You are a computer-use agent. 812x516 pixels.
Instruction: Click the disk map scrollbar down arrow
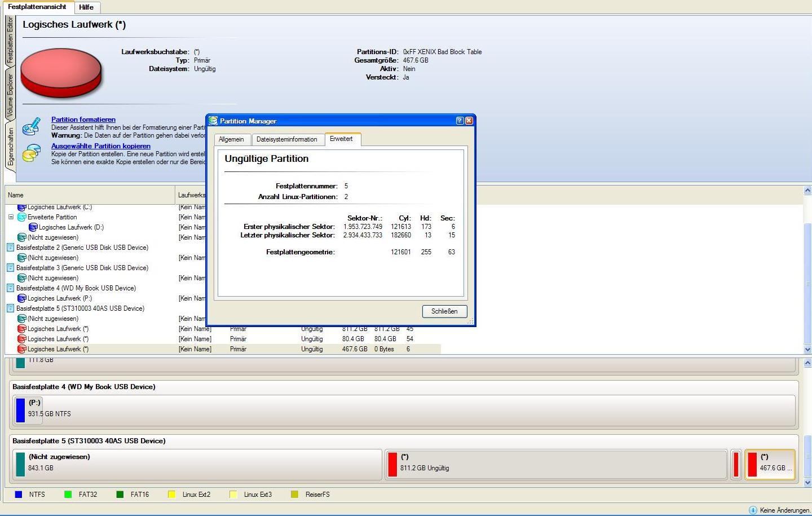(x=807, y=482)
